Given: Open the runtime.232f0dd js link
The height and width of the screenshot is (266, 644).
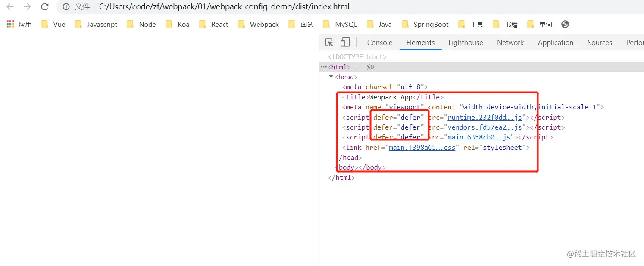Looking at the screenshot, I should 485,117.
